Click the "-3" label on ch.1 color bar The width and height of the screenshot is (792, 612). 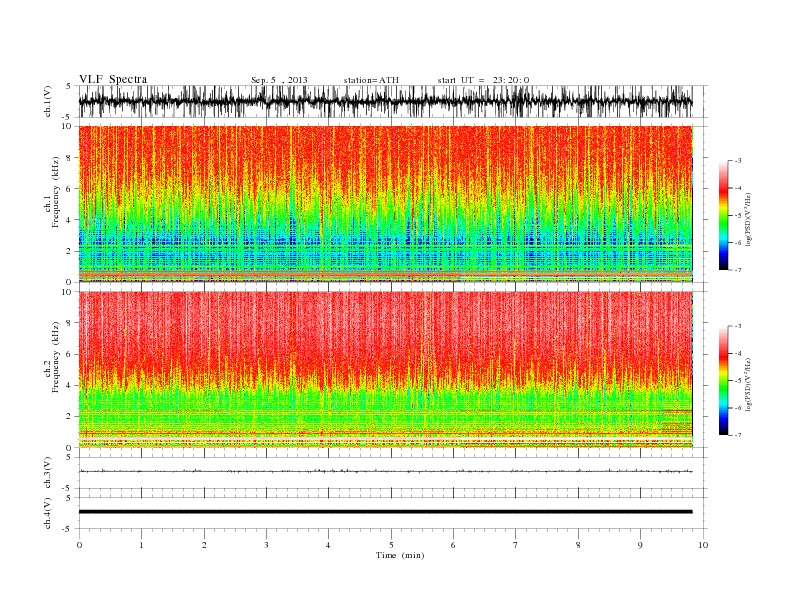click(x=737, y=161)
